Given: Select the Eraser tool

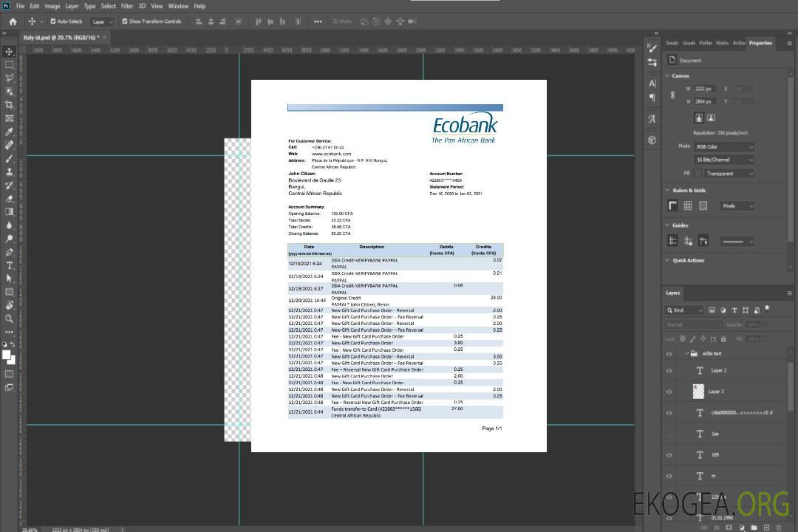Looking at the screenshot, I should [x=9, y=199].
